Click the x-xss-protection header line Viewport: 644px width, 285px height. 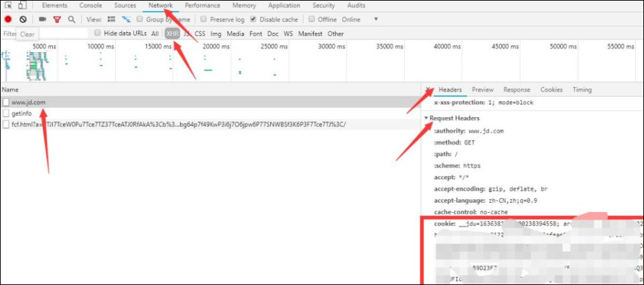click(x=483, y=102)
